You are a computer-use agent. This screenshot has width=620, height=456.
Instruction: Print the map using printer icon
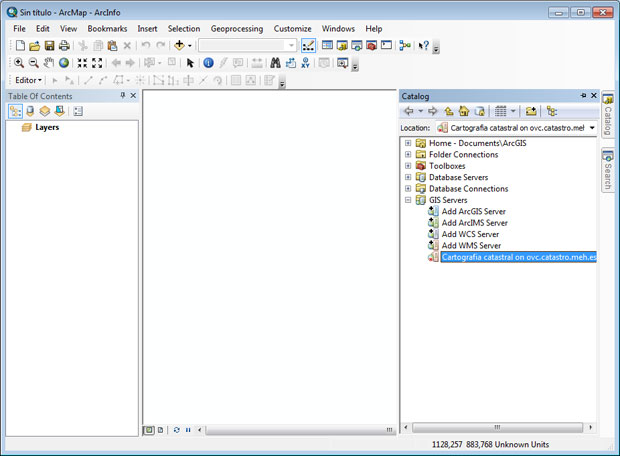coord(64,45)
